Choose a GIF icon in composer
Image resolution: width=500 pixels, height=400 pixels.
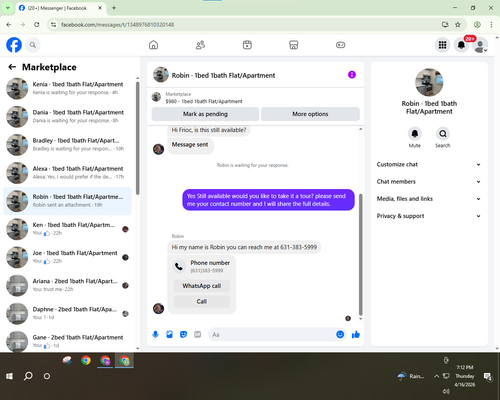[198, 334]
